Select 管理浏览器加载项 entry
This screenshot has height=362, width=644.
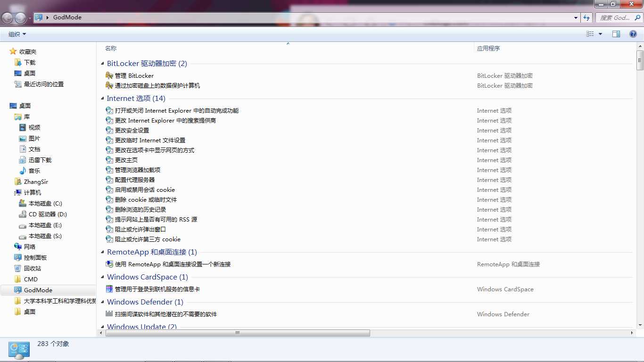coord(138,170)
